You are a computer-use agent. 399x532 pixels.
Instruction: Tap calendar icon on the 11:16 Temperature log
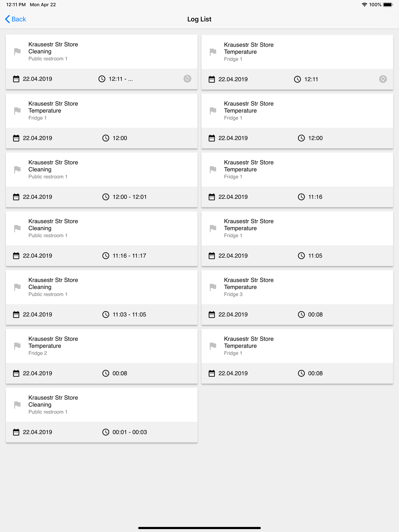coord(212,197)
